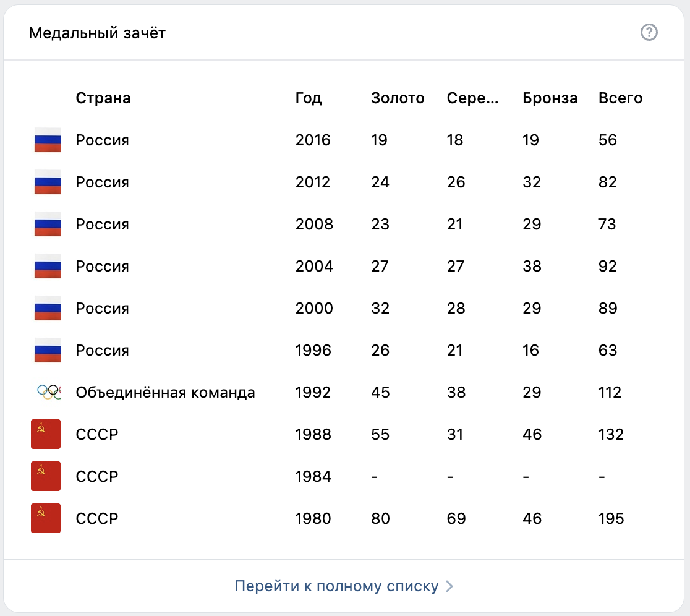690x616 pixels.
Task: Click the chevron next to full list
Action: pyautogui.click(x=449, y=586)
